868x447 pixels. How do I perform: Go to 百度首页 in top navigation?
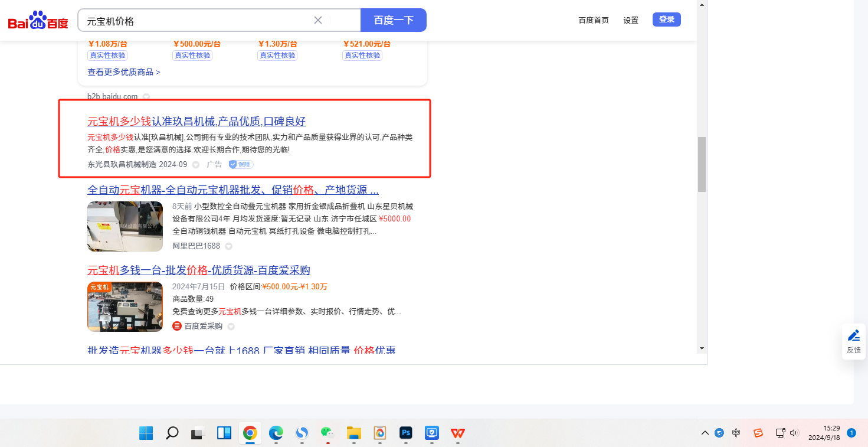pos(593,20)
